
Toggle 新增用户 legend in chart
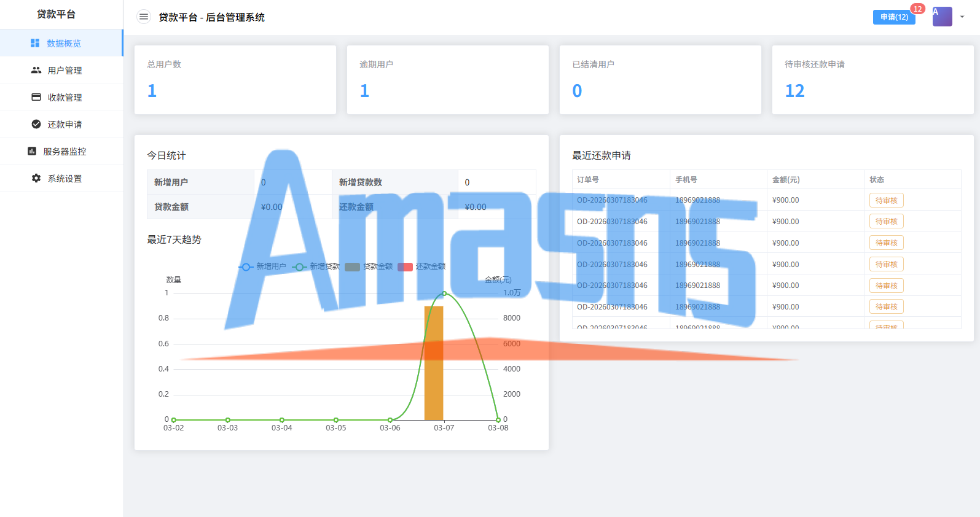pyautogui.click(x=262, y=266)
